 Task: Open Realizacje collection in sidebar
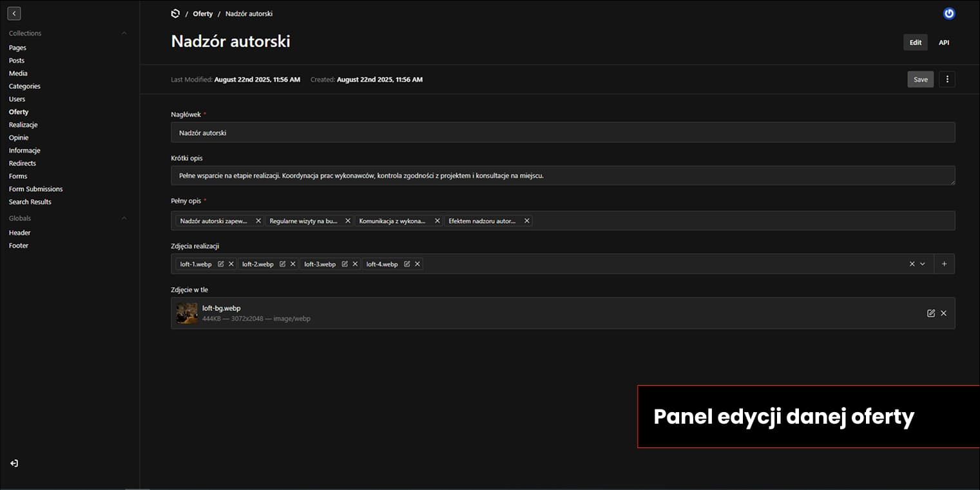[23, 125]
